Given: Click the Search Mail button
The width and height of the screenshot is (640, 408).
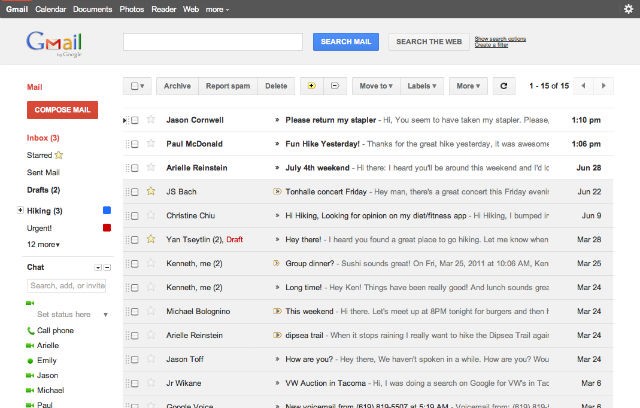Looking at the screenshot, I should [x=346, y=42].
